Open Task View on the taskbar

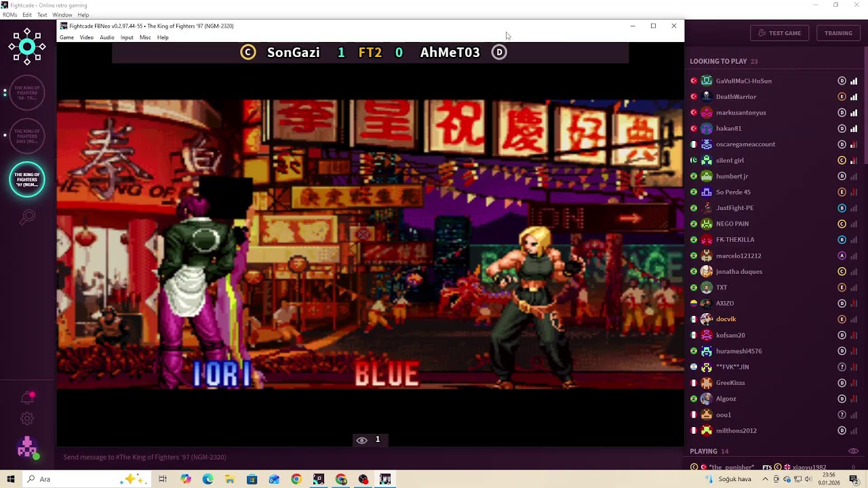(x=163, y=479)
